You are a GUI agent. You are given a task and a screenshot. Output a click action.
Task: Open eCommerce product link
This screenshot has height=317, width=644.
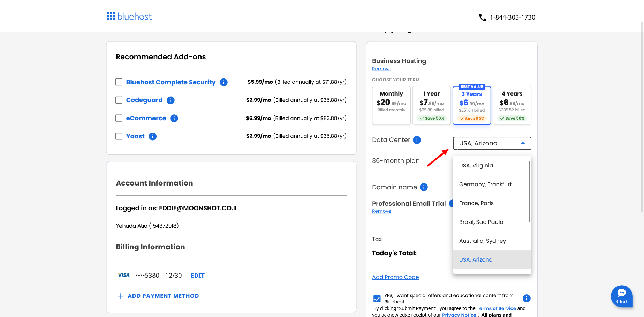click(146, 118)
